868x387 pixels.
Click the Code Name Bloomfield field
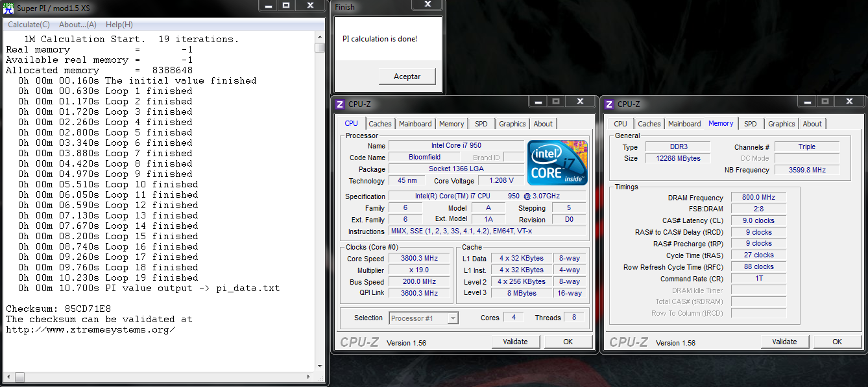[425, 158]
